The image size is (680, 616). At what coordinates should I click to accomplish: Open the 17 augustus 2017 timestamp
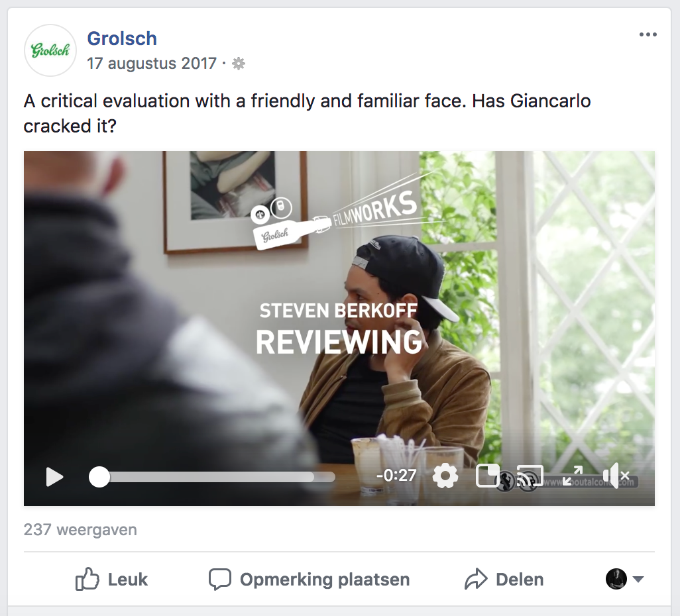152,64
